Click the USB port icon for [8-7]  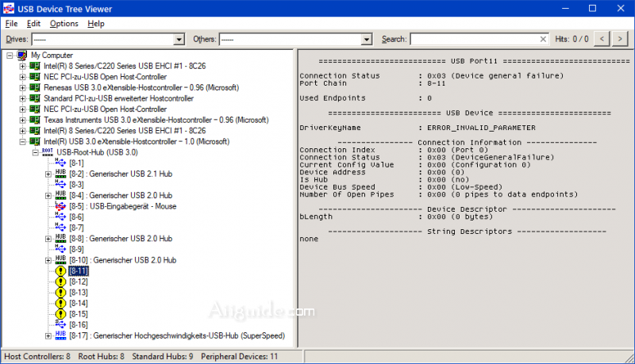[x=60, y=228]
